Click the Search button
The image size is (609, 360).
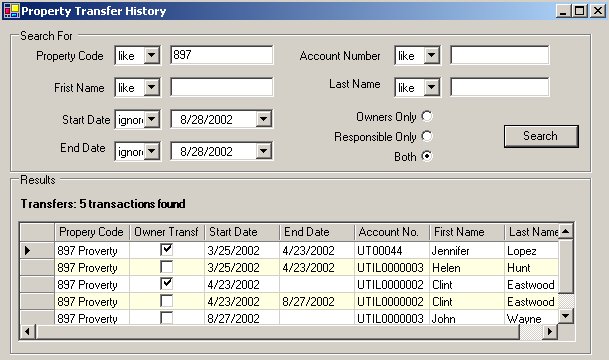pos(541,136)
